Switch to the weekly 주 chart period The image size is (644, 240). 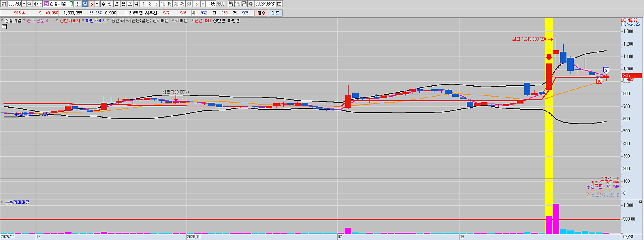point(103,4)
